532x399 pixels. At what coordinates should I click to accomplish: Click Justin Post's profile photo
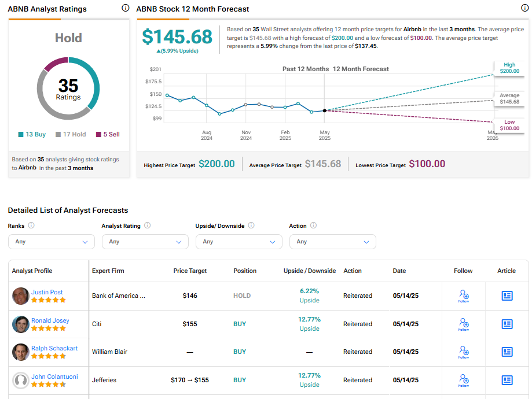point(21,296)
